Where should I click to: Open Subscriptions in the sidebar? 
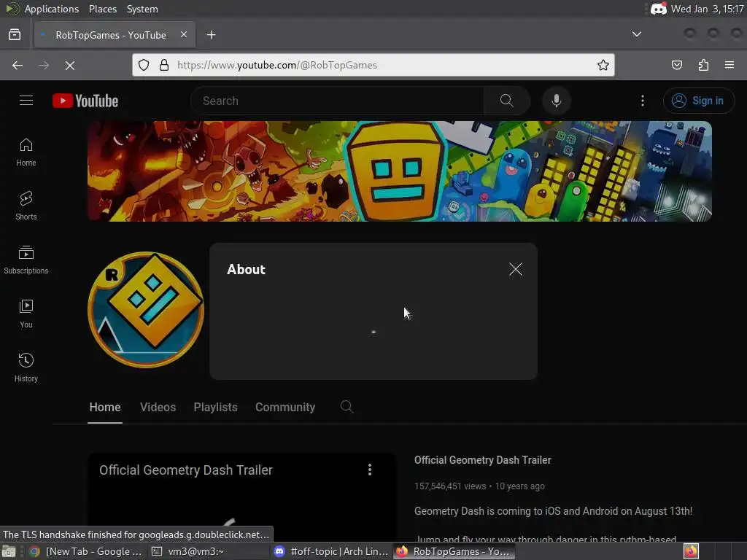point(26,260)
